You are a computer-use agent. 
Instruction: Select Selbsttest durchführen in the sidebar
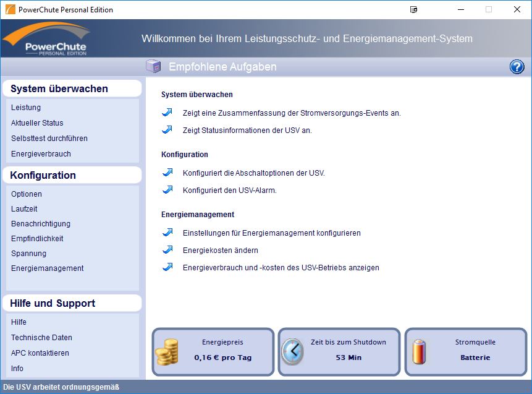pyautogui.click(x=49, y=139)
